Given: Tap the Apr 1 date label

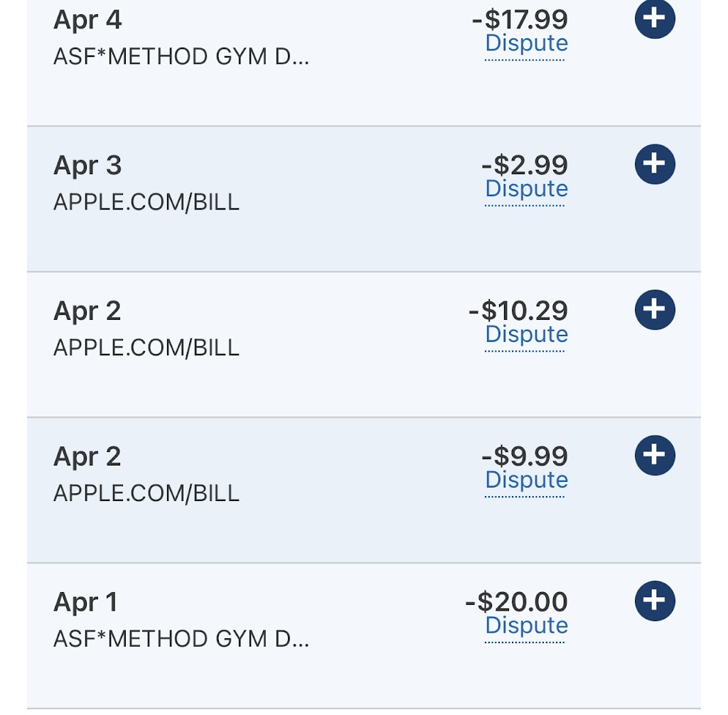Looking at the screenshot, I should (85, 603).
